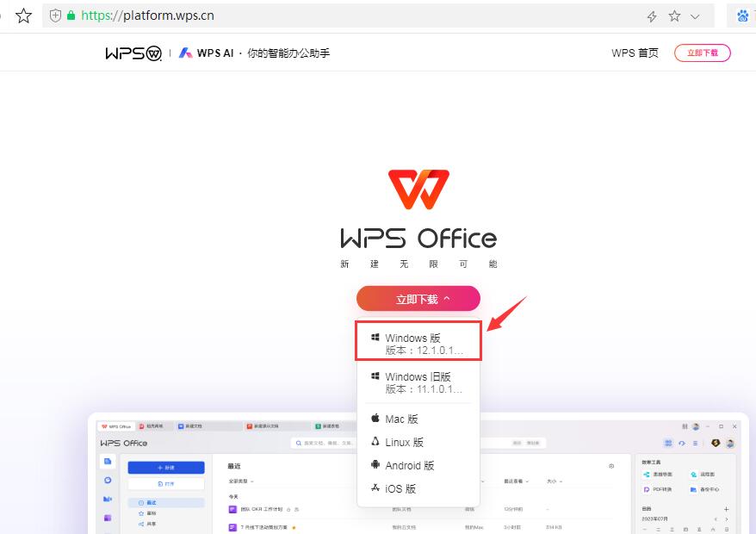Click the penguin icon beside Linux 版

[x=375, y=441]
